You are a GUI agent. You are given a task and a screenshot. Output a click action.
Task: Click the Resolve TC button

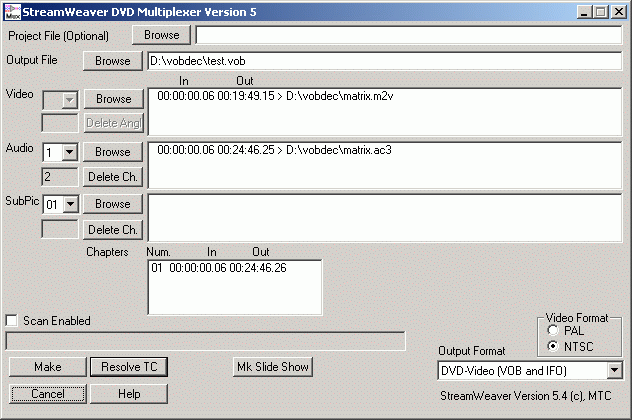[129, 367]
